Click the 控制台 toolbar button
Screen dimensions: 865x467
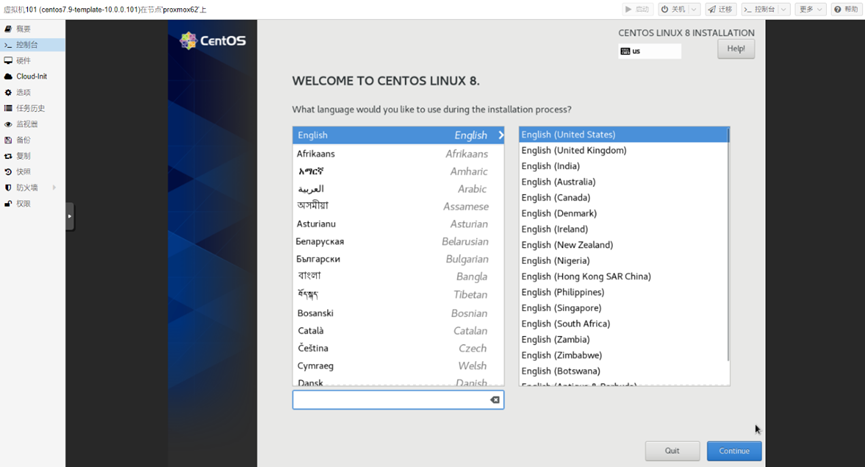(x=760, y=9)
